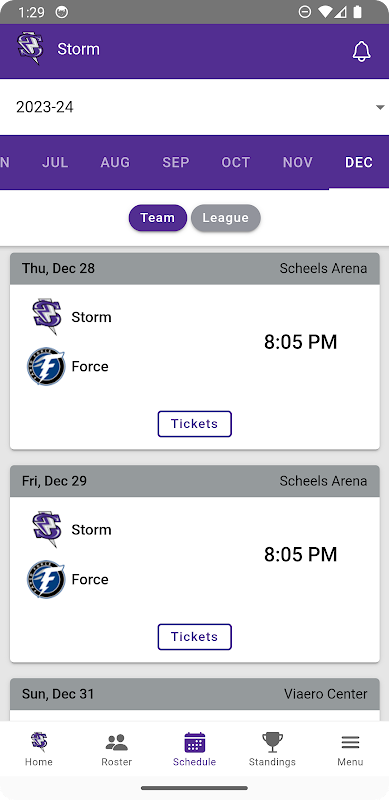Screen dimensions: 389x800
Task: Tap the notification bell icon
Action: coord(361,51)
